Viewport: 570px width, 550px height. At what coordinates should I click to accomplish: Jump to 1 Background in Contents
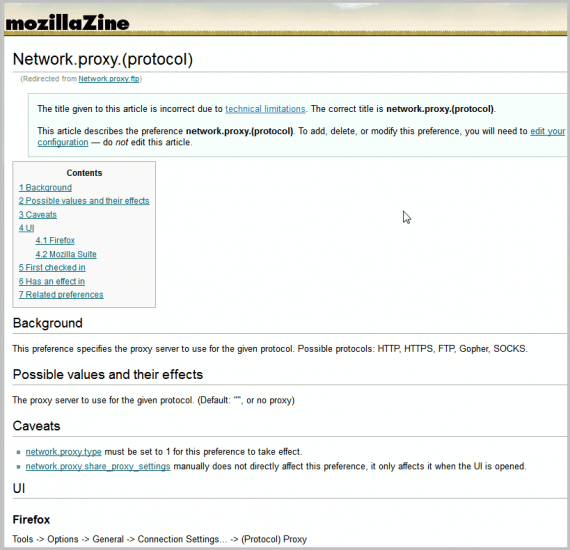pyautogui.click(x=45, y=188)
